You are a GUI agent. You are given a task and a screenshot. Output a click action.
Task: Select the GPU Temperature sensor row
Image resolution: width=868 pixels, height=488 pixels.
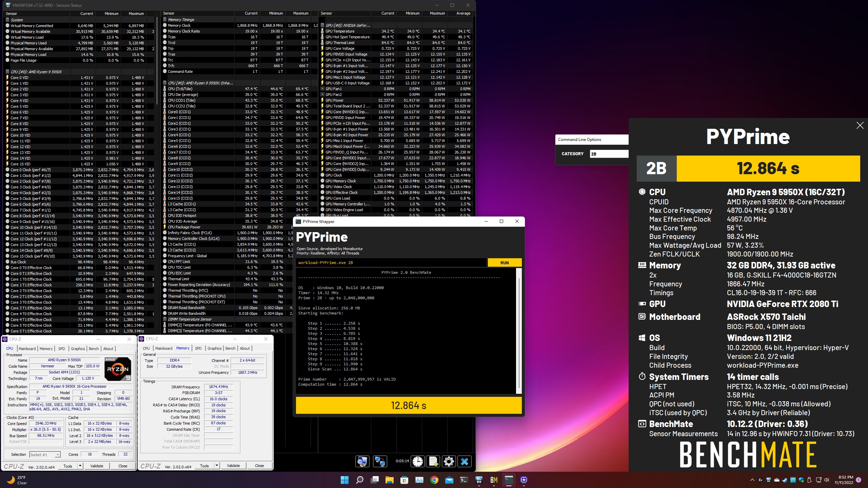[x=396, y=31]
